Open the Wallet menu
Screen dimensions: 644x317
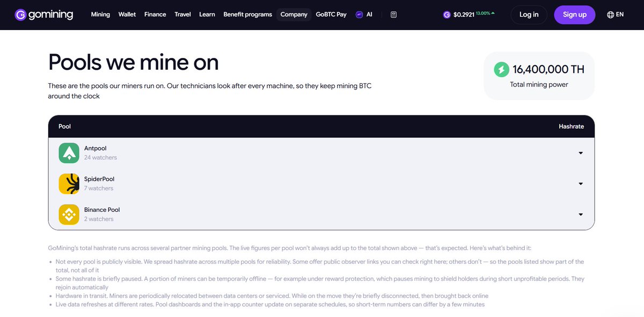tap(127, 14)
